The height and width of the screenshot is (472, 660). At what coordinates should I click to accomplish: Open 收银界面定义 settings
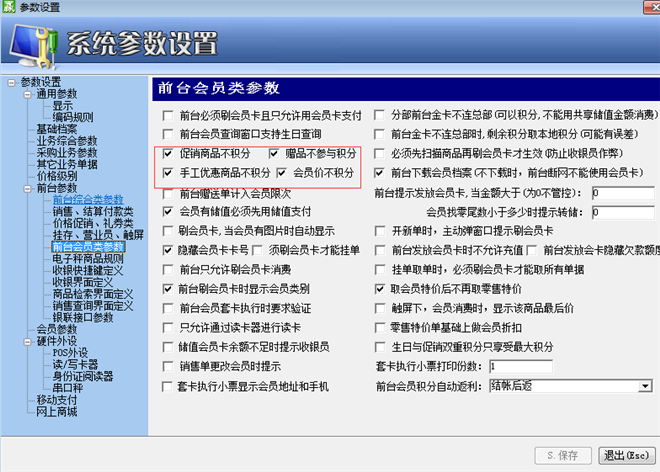[x=83, y=282]
